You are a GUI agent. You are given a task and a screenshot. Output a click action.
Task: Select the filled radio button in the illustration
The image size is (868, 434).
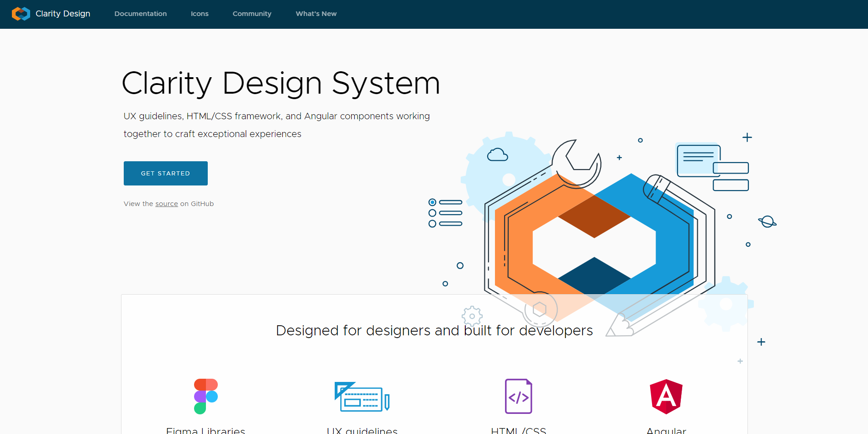(432, 202)
